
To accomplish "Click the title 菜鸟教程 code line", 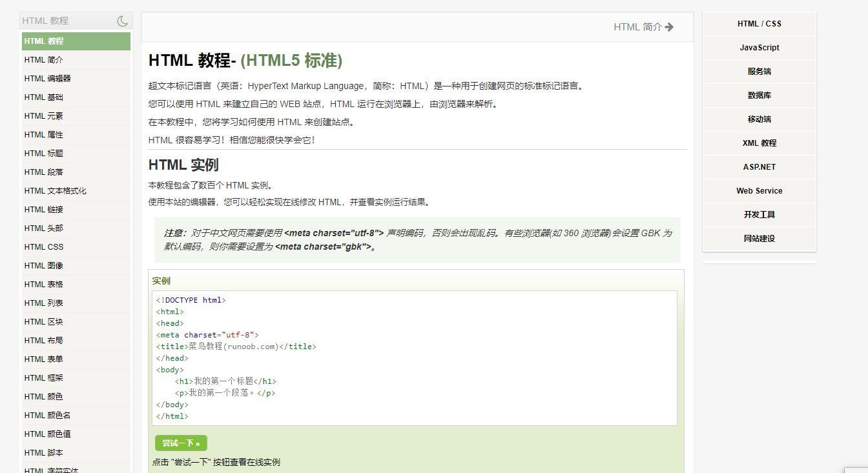I will coord(236,347).
